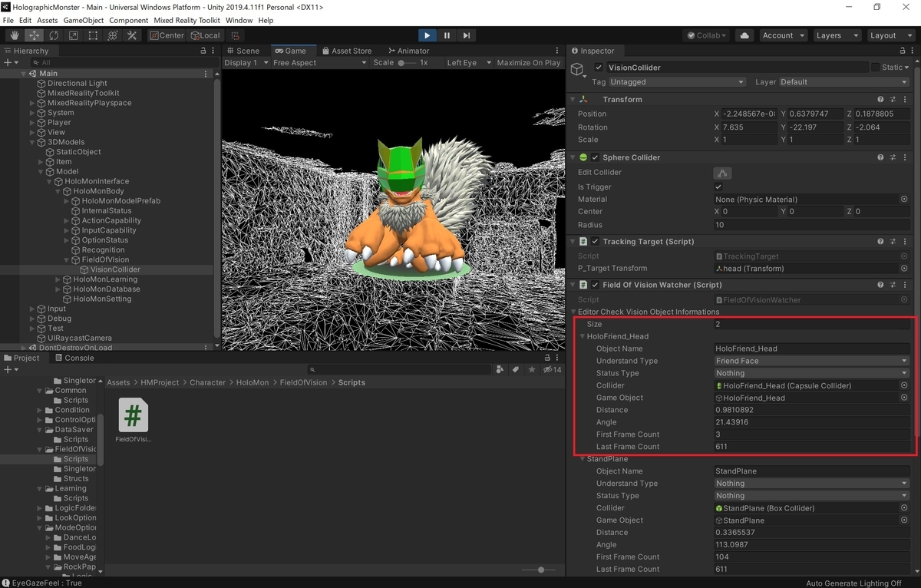Toggle grid snapping icon in toolbar
This screenshot has height=588, width=921.
(x=235, y=35)
